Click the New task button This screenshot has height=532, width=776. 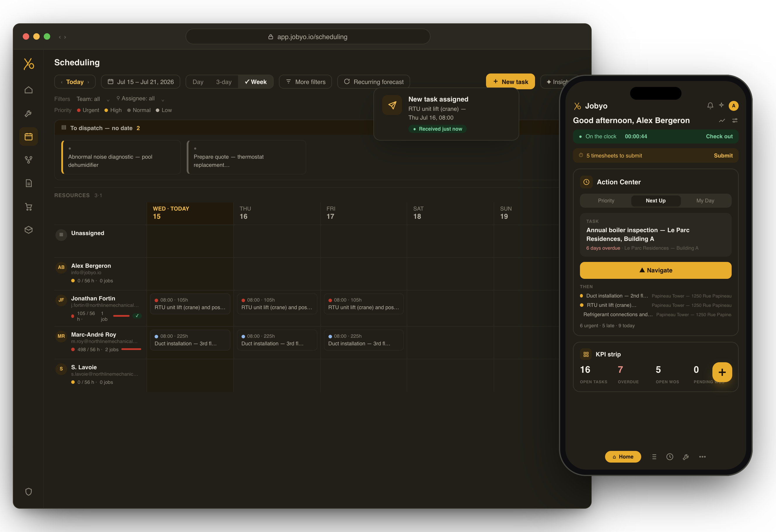(x=510, y=81)
